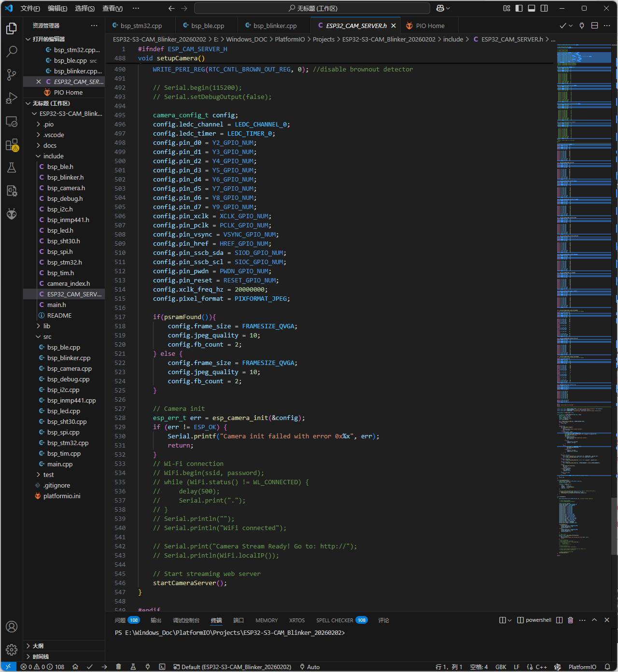This screenshot has width=618, height=672.
Task: Click the PlatformIO Home icon in status bar
Action: [x=75, y=667]
